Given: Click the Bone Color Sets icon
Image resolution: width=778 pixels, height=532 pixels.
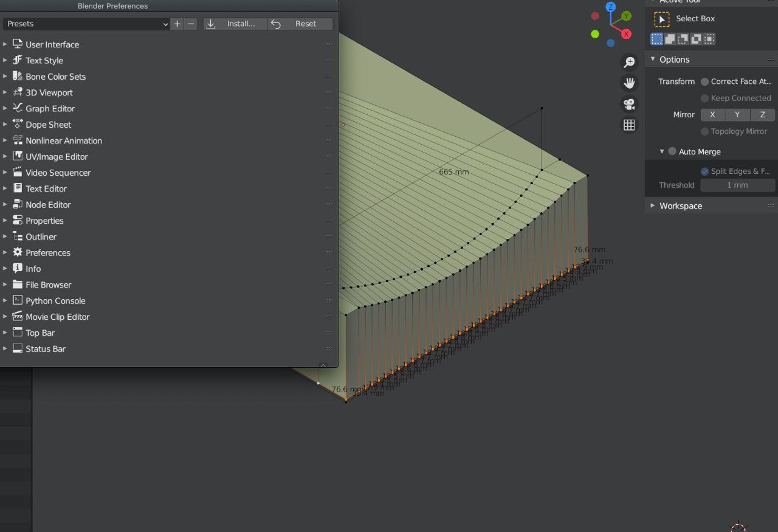Looking at the screenshot, I should click(18, 76).
